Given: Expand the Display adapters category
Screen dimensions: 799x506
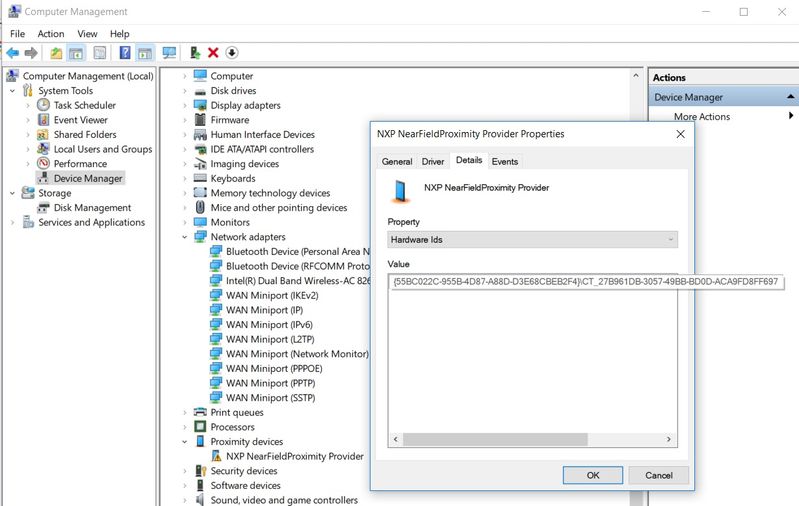Looking at the screenshot, I should (185, 105).
